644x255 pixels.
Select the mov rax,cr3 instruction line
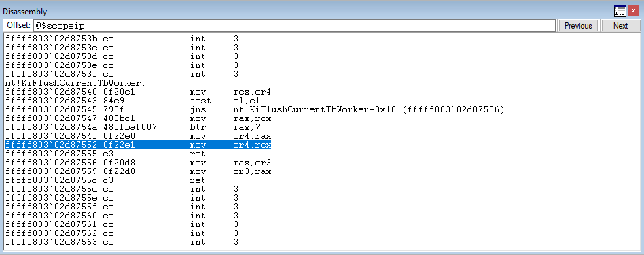point(138,163)
